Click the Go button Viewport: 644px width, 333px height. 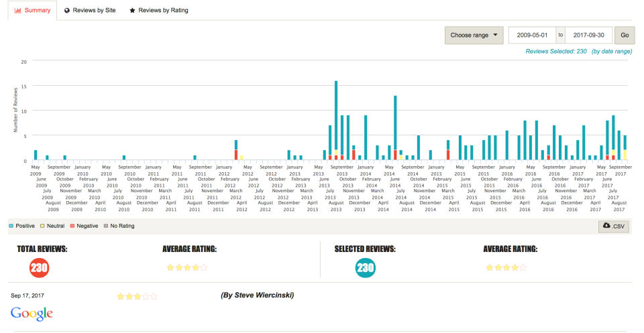pos(625,36)
